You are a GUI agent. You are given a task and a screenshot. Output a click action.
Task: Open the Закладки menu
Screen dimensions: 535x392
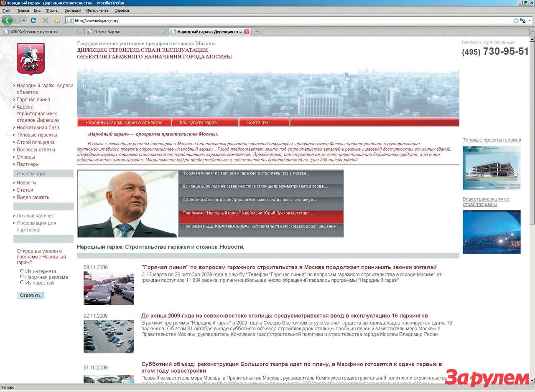73,10
